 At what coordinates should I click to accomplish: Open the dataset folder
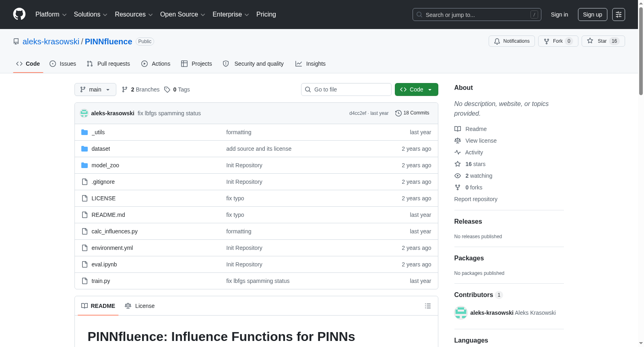click(101, 149)
